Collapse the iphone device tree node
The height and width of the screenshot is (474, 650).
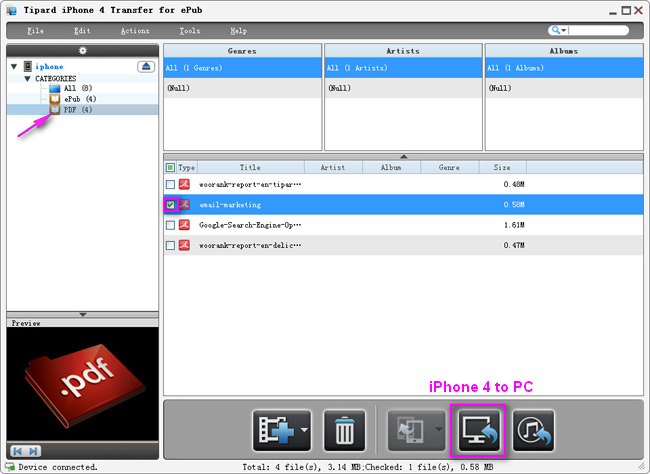click(x=14, y=66)
